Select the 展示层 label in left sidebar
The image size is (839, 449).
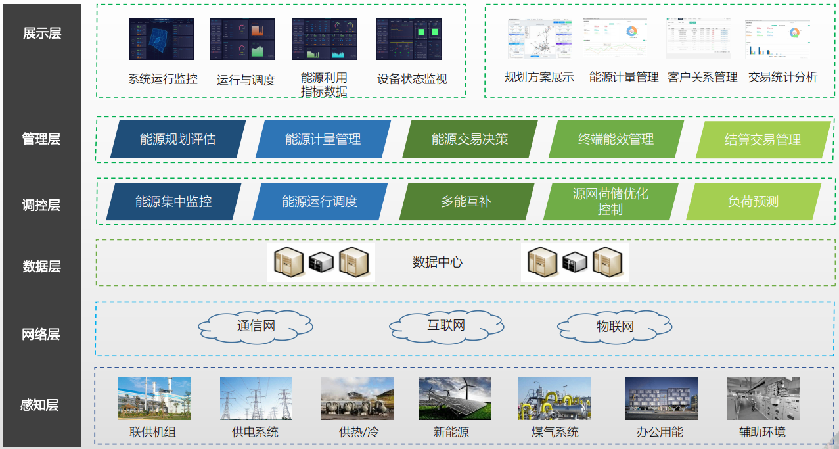tap(41, 33)
